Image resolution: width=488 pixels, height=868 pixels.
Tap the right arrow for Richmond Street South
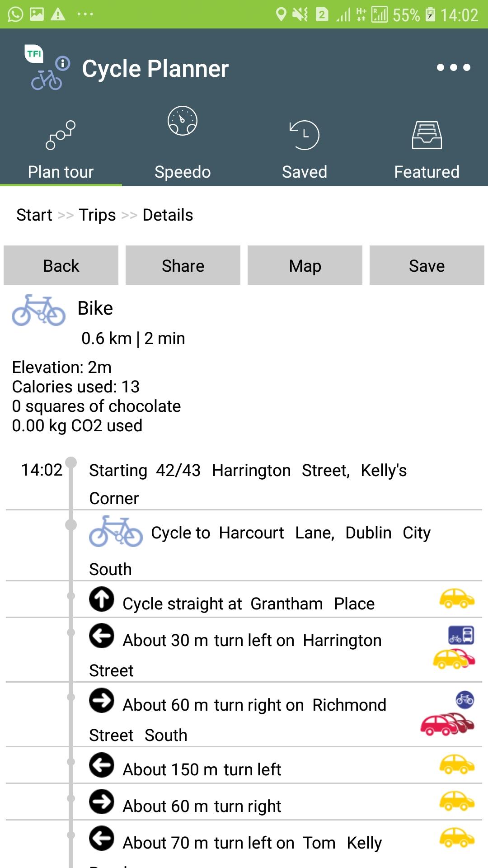tap(102, 700)
